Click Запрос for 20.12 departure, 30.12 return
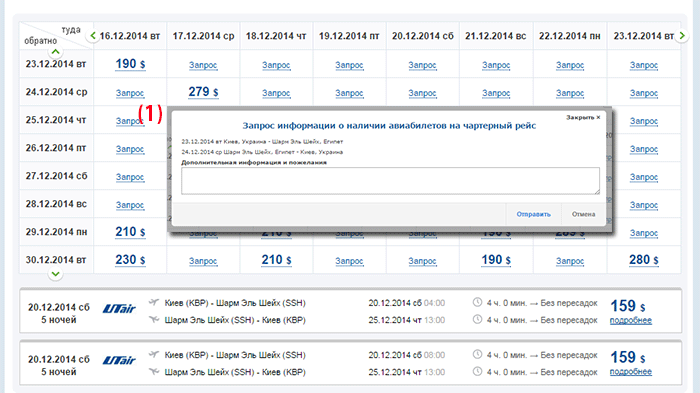Screen dimensions: 700x393 click(x=422, y=261)
